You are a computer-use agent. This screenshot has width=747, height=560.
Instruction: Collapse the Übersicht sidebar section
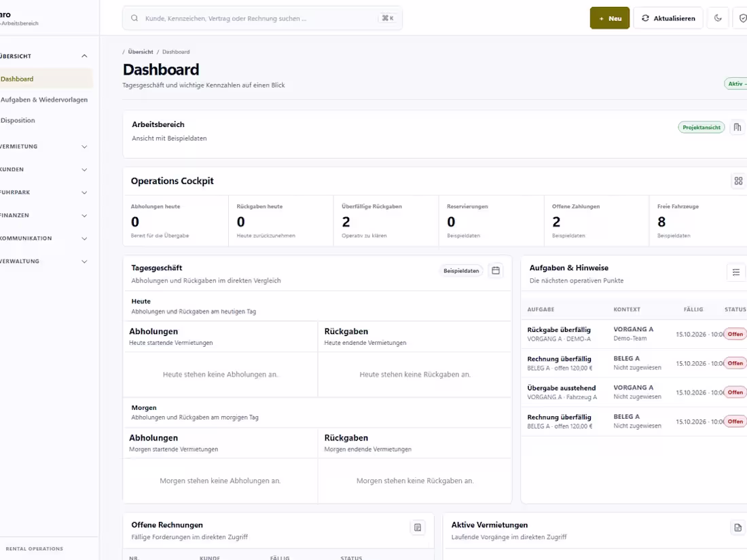coord(44,56)
